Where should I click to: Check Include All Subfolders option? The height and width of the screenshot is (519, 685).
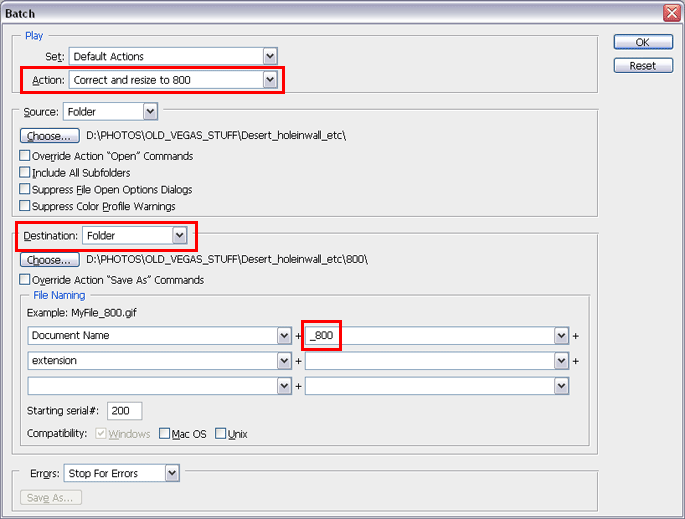point(25,173)
